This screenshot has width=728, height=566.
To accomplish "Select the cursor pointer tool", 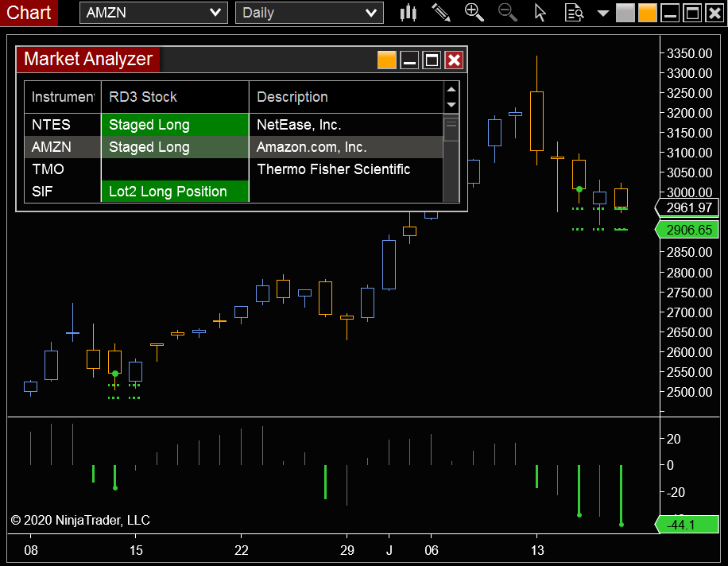I will pyautogui.click(x=540, y=13).
